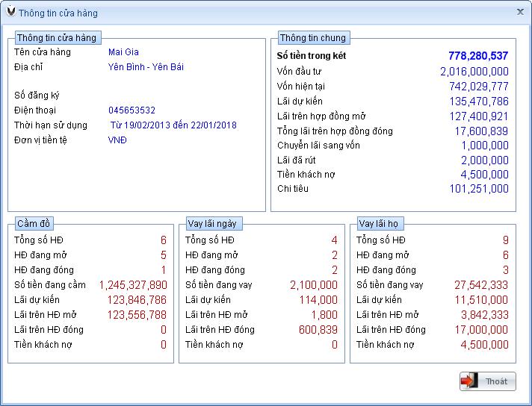Click the Vốn đầu tư label
This screenshot has height=406, width=532.
point(299,72)
